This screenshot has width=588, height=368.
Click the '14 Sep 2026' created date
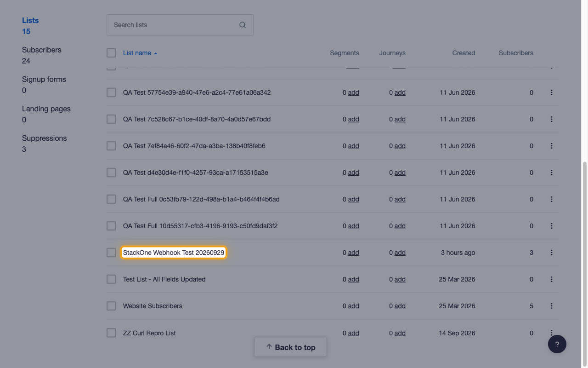[457, 333]
